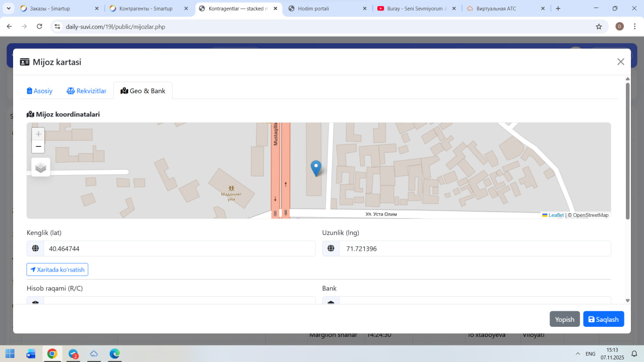Viewport: 644px width, 362px height.
Task: Click the Bank field label
Action: click(x=330, y=288)
